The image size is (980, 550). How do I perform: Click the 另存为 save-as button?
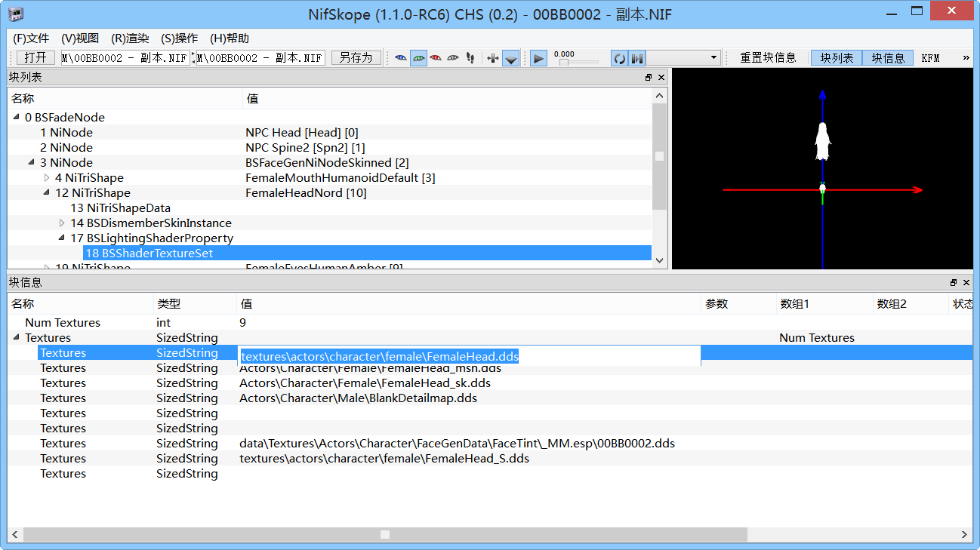click(356, 58)
